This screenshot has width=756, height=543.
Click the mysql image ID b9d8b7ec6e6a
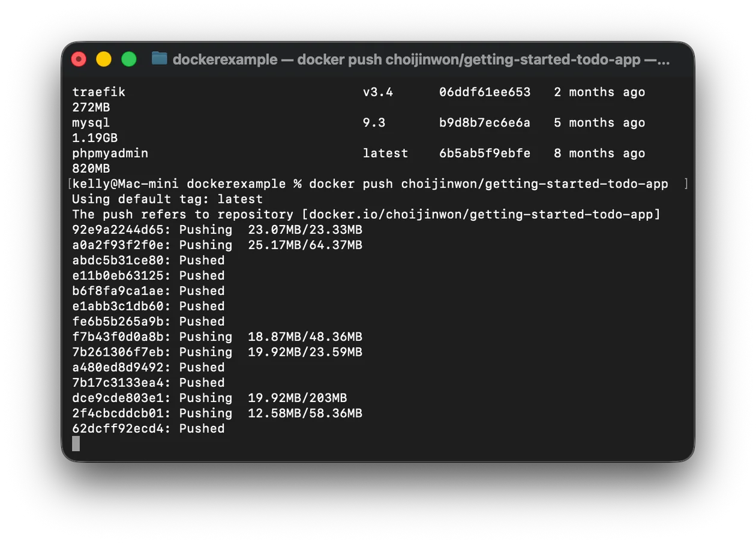coord(485,122)
